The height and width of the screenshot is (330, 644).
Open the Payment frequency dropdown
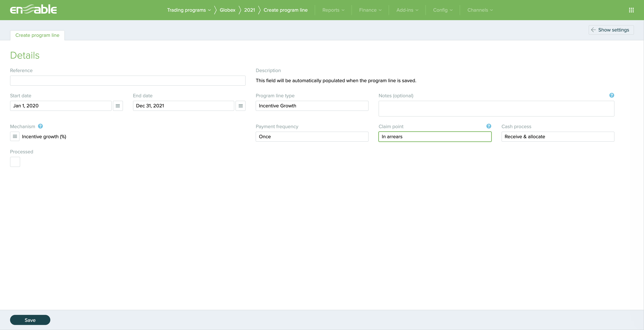click(x=312, y=137)
